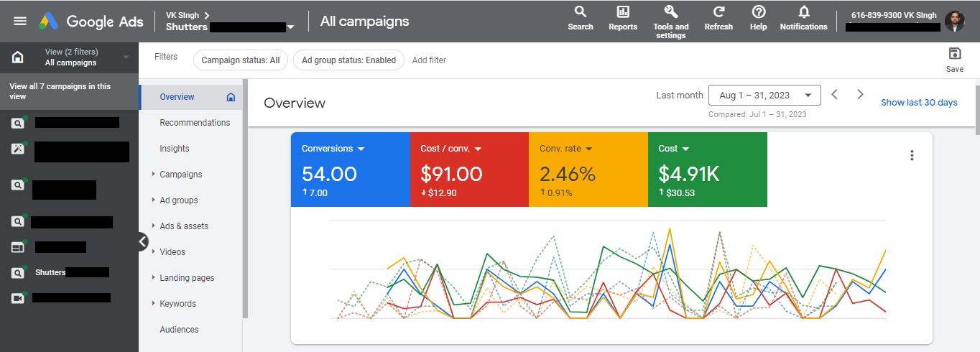Screen dimensions: 980x352
Task: Click the Search magnifier icon
Action: coord(580,12)
